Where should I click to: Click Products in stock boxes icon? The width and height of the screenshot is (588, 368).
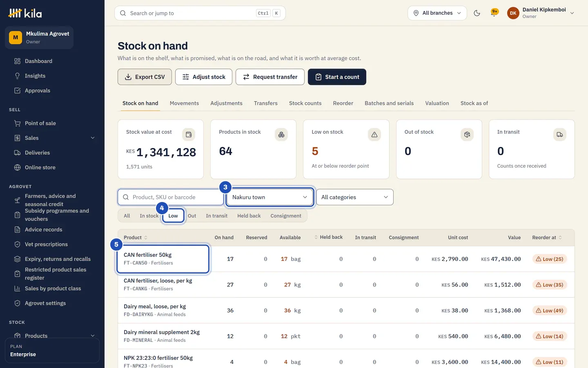(x=281, y=135)
